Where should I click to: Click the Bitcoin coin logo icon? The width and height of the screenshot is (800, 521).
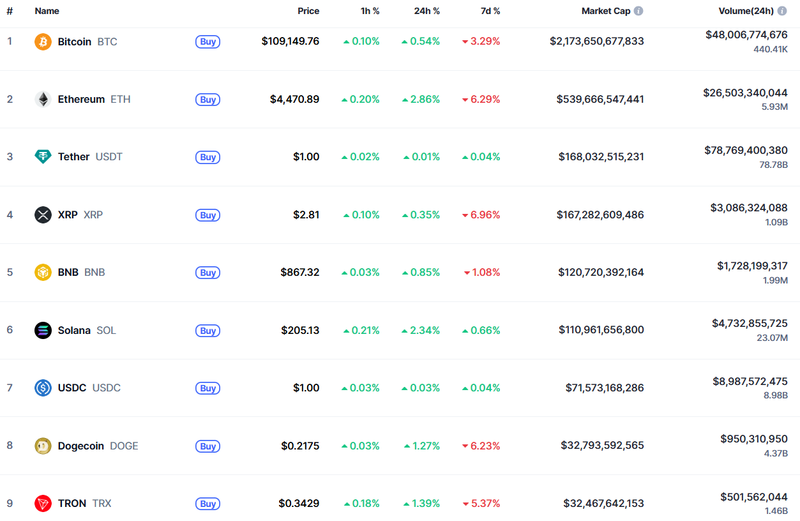pyautogui.click(x=43, y=42)
